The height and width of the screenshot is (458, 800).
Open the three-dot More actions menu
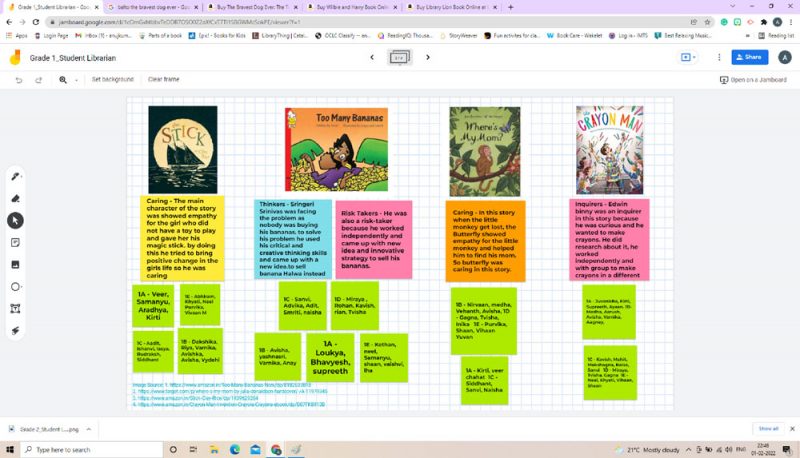[x=719, y=57]
